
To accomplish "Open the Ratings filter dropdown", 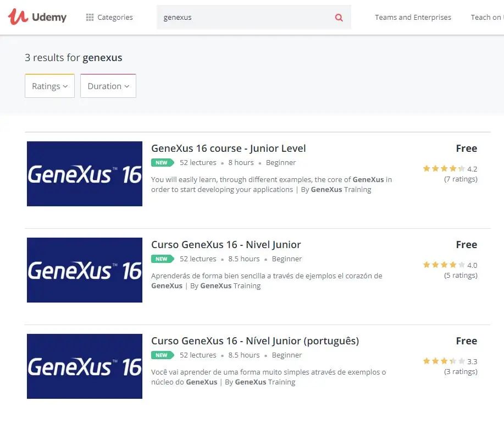I will (49, 86).
